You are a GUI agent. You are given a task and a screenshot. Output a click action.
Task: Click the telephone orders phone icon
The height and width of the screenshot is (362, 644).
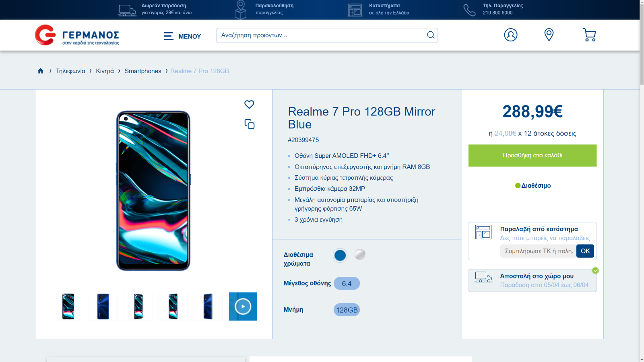coord(469,10)
